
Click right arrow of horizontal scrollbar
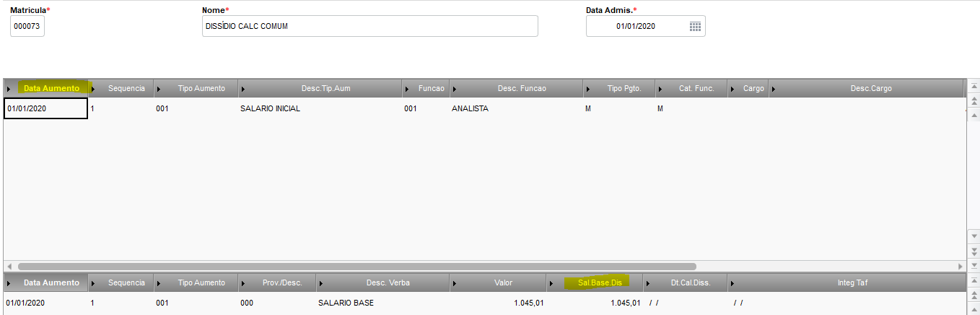[x=960, y=267]
